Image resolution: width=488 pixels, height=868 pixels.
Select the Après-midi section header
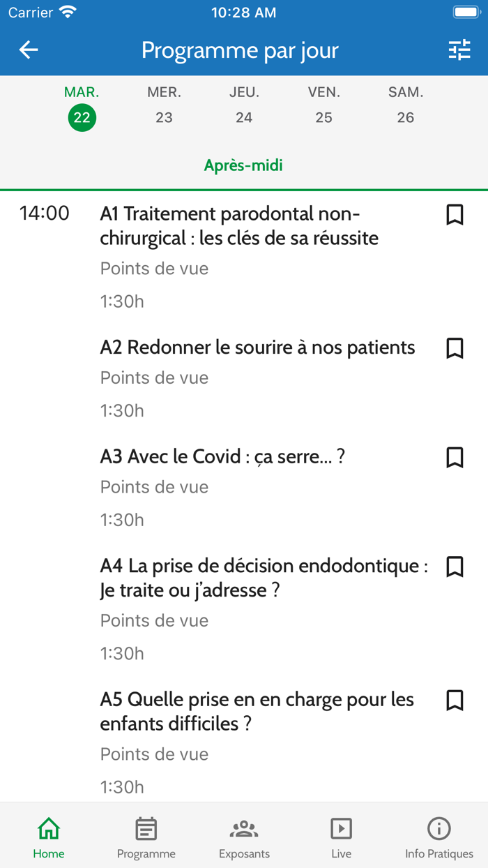(243, 165)
